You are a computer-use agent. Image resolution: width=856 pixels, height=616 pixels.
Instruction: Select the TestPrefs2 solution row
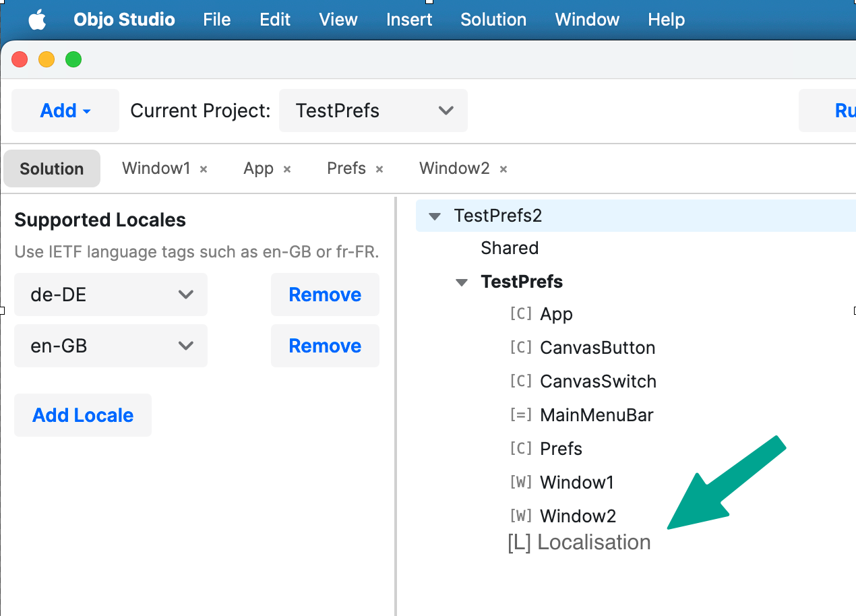[636, 216]
